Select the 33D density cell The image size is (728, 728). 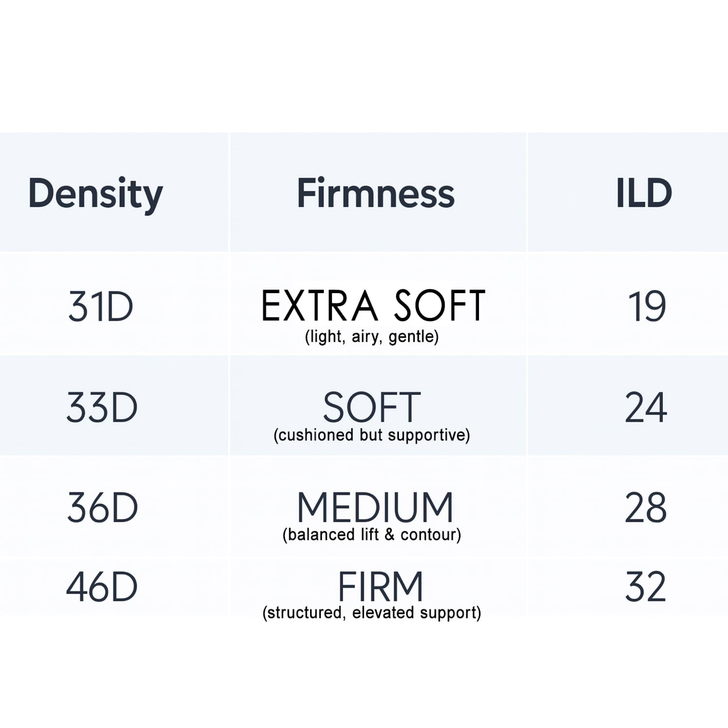tap(102, 408)
